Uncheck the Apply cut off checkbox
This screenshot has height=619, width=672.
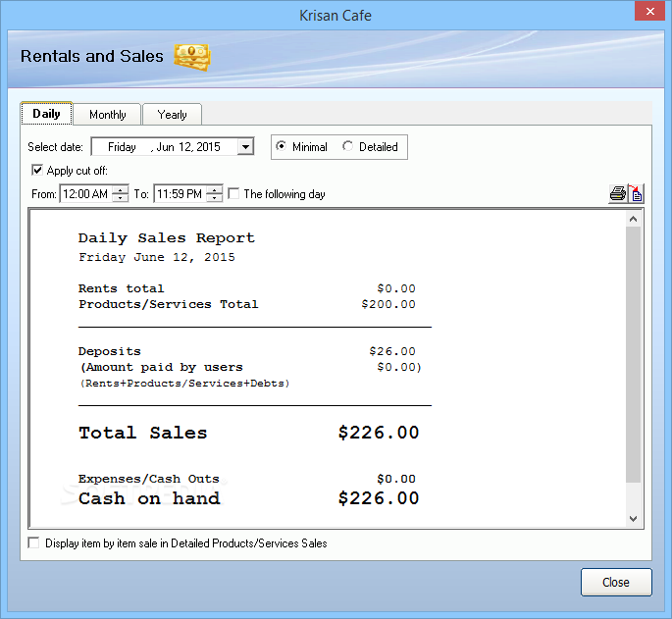coord(37,170)
